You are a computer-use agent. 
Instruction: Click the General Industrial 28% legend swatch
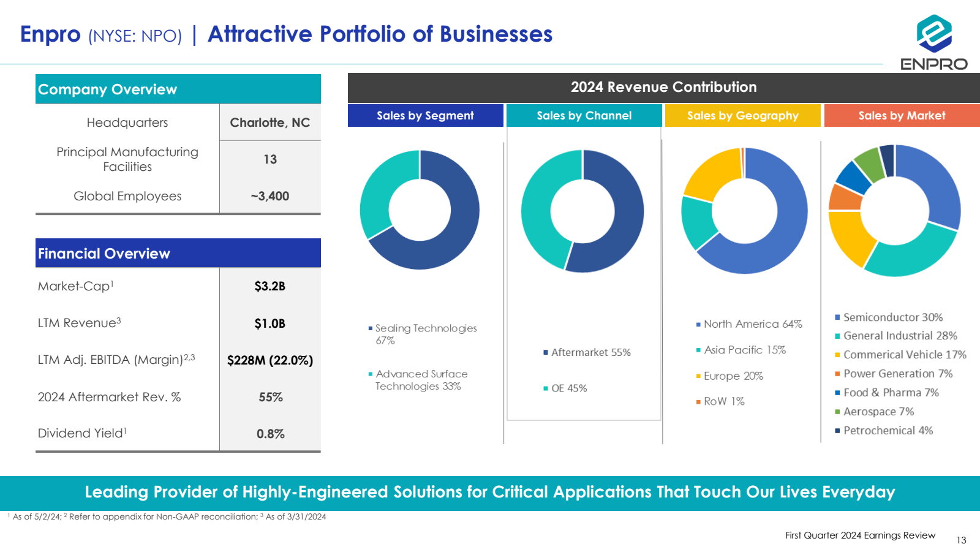(x=837, y=336)
